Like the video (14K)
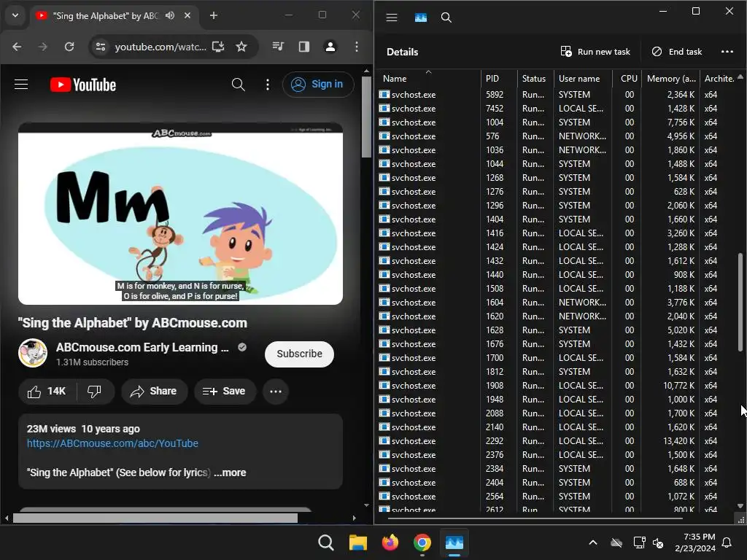 tap(47, 392)
